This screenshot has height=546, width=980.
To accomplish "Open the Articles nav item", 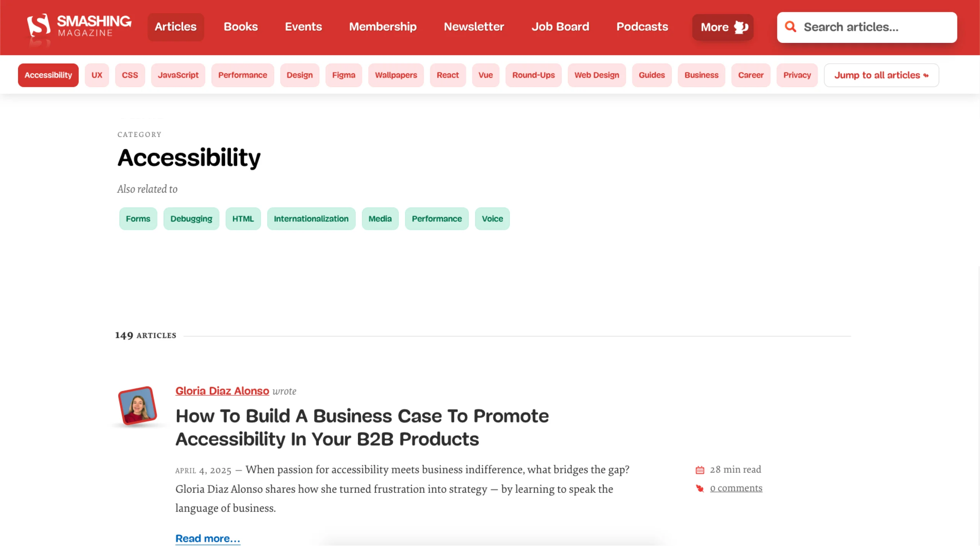I will pyautogui.click(x=176, y=27).
